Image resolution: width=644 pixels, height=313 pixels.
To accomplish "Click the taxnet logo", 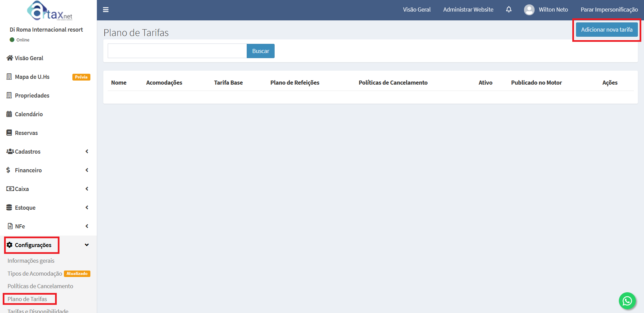I will pos(50,11).
